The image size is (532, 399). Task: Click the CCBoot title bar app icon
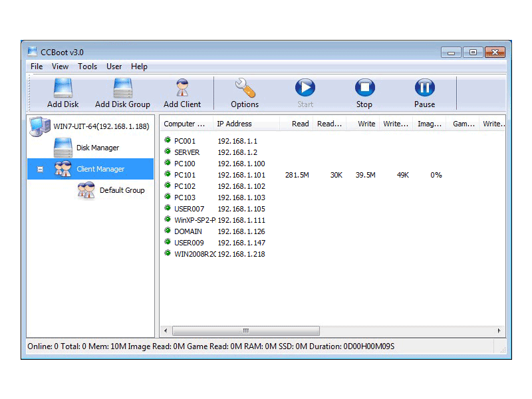pos(33,52)
